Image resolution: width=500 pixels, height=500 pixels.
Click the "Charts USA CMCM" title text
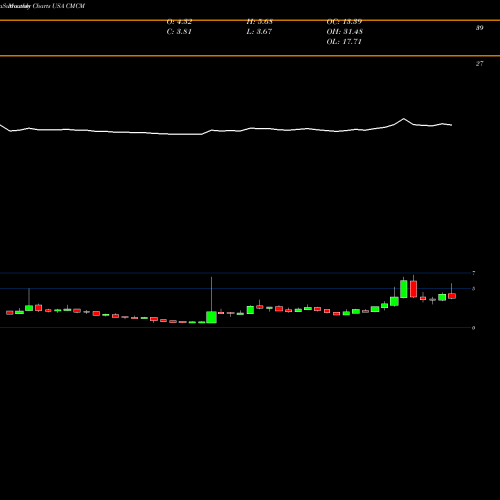point(59,6)
